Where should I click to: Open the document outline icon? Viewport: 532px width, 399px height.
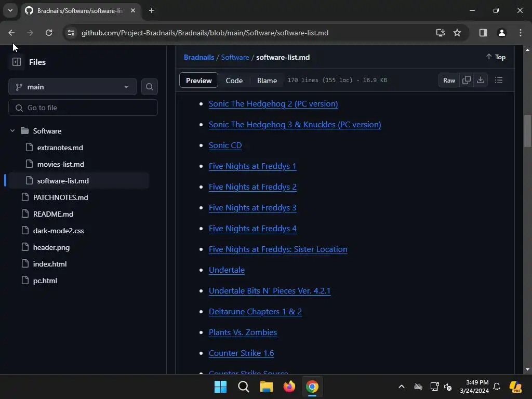[498, 80]
